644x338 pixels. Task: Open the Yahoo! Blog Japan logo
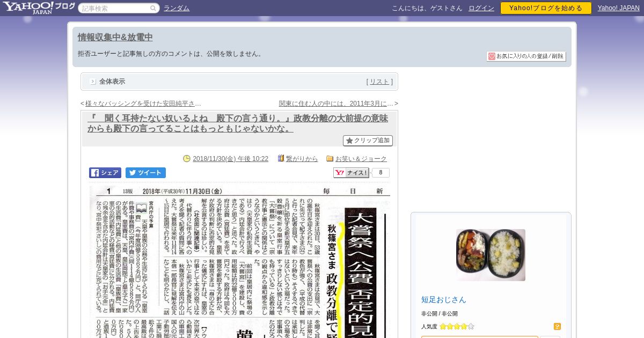tap(39, 8)
